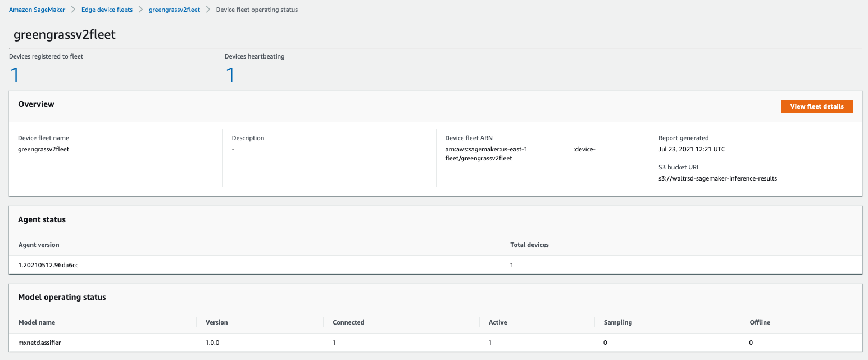Click the Sampling value for mxnetclassifier
Viewport: 868px width, 360px height.
click(x=605, y=343)
